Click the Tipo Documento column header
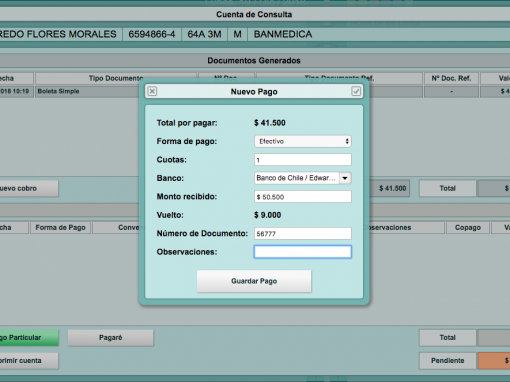Screen dimensions: 510x382 click(116, 78)
